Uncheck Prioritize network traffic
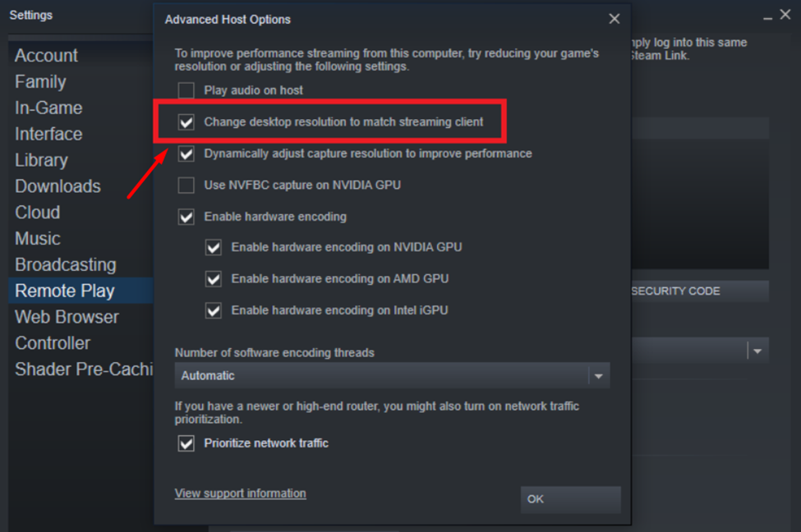 pyautogui.click(x=186, y=443)
